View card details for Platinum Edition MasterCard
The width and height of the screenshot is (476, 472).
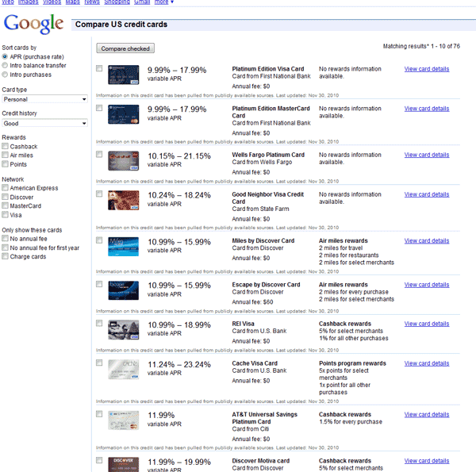[427, 109]
